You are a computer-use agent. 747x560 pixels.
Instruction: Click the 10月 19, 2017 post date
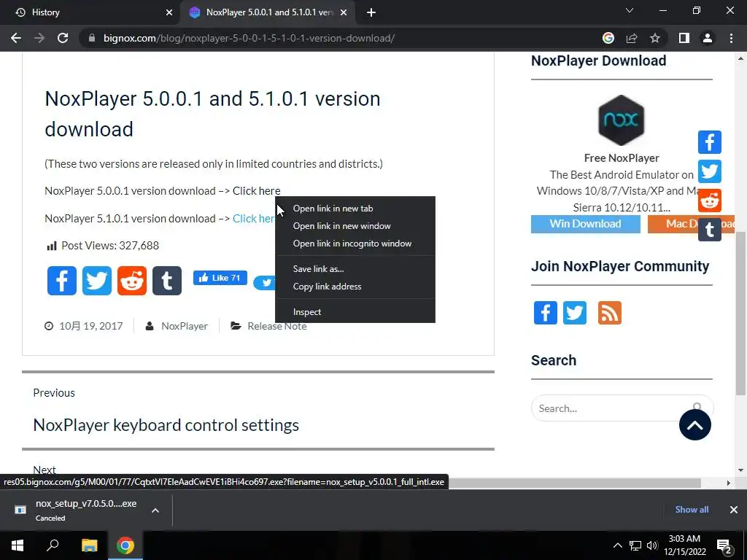(x=91, y=326)
